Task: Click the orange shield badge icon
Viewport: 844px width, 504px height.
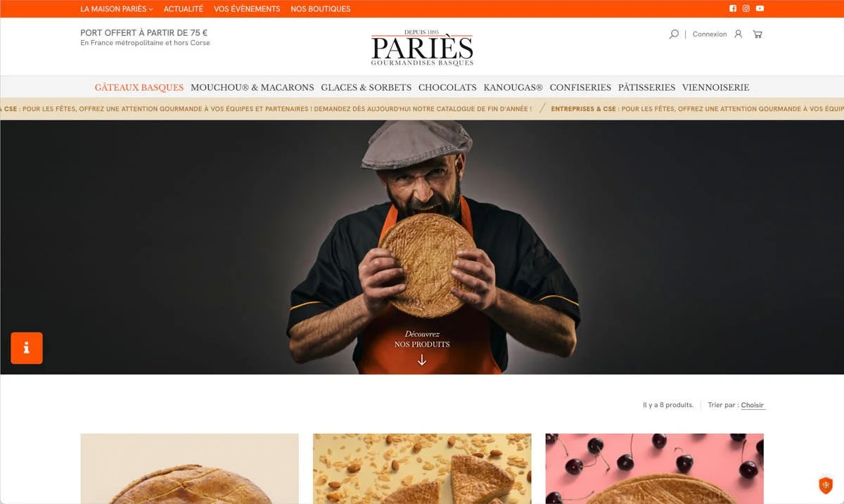Action: 826,485
